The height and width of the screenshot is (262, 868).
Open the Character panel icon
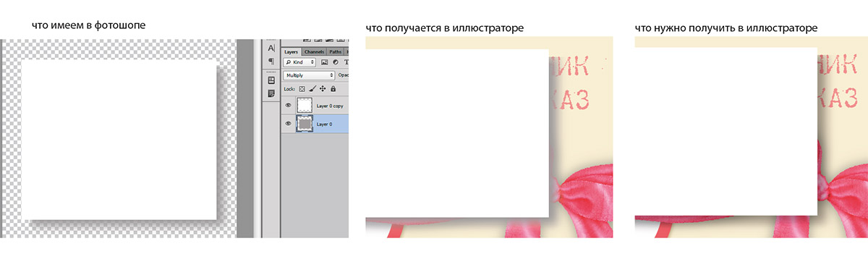271,48
